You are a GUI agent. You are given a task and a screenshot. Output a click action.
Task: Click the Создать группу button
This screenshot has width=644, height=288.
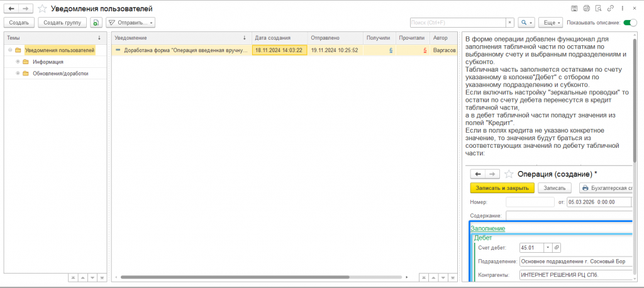pos(62,23)
